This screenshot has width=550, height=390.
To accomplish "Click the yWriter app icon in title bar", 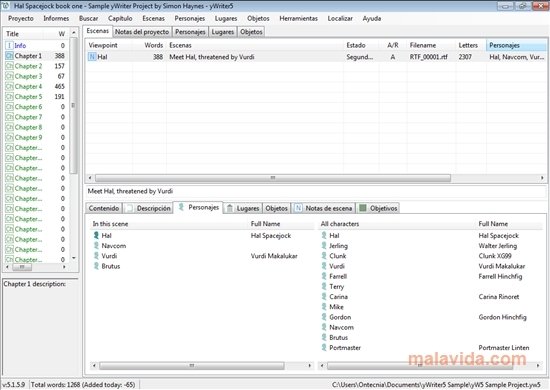I will pyautogui.click(x=6, y=6).
